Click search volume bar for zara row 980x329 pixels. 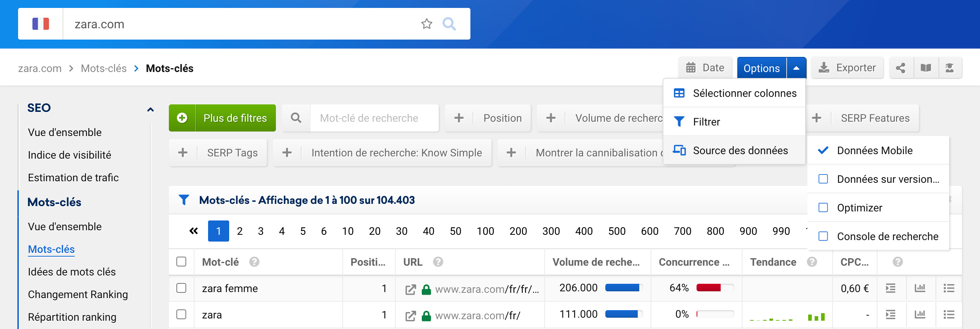pyautogui.click(x=623, y=314)
